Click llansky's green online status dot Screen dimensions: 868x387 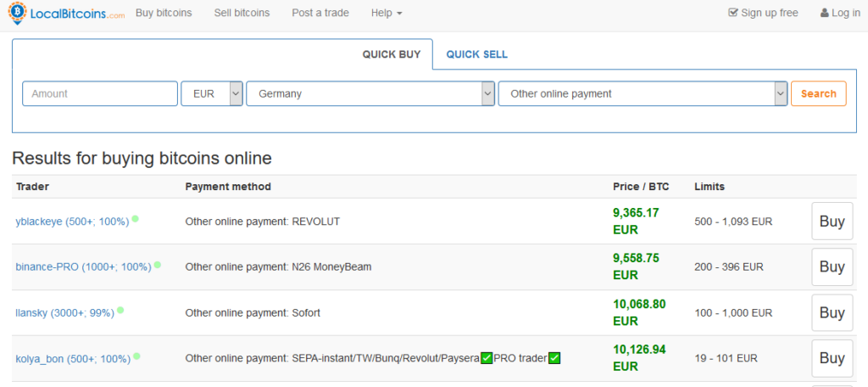click(x=120, y=311)
